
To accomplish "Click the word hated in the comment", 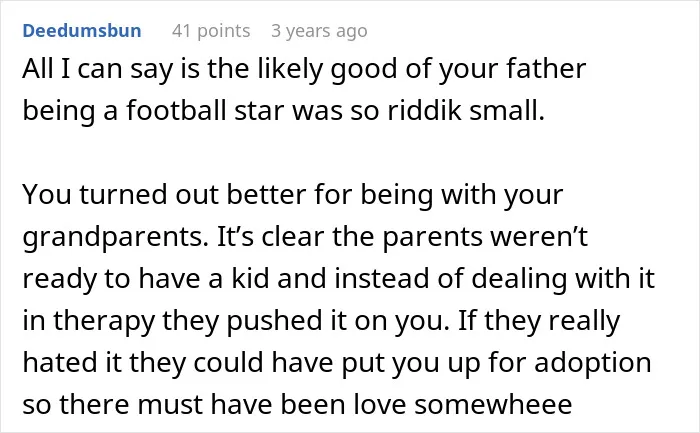I will 60,362.
